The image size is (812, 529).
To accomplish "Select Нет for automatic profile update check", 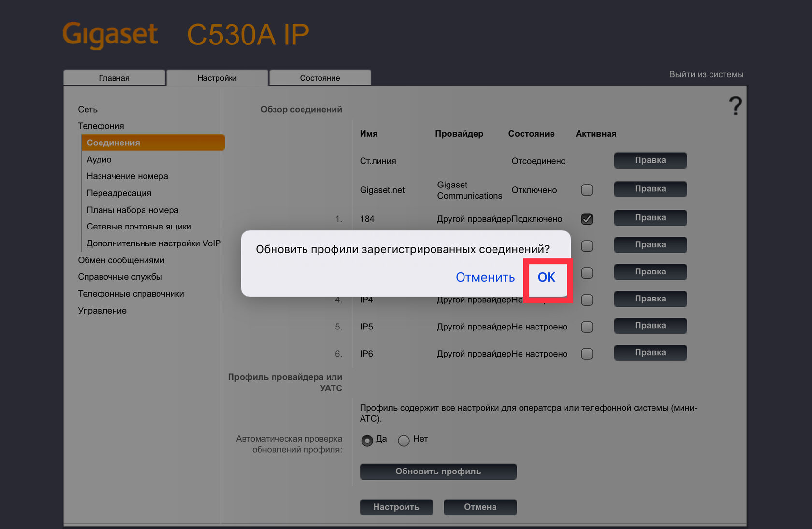I will 404,441.
